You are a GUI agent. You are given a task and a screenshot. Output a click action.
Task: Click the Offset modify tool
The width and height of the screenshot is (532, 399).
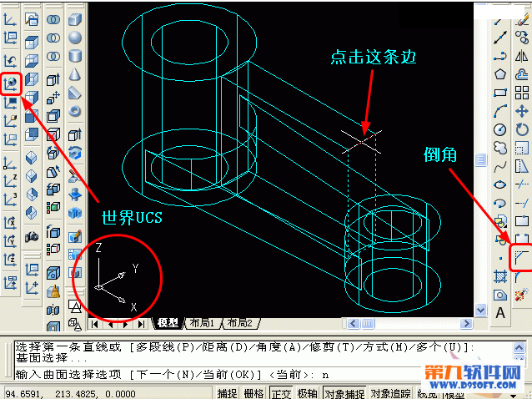[522, 74]
